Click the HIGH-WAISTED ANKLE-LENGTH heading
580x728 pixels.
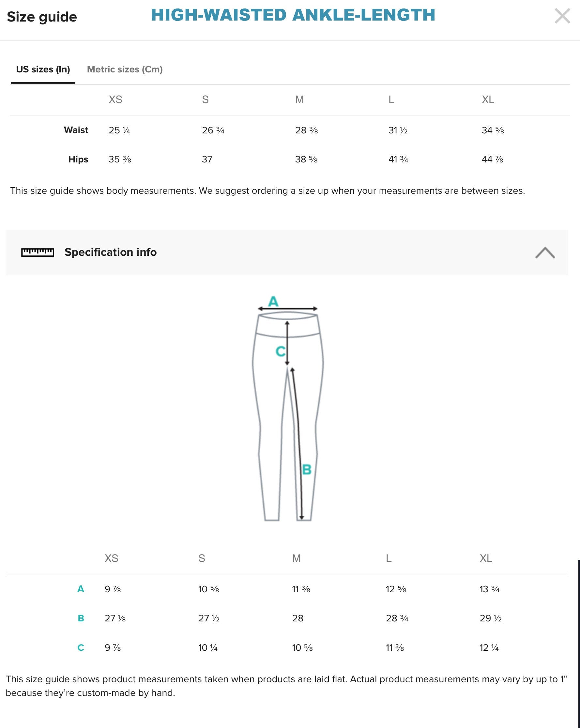(293, 15)
